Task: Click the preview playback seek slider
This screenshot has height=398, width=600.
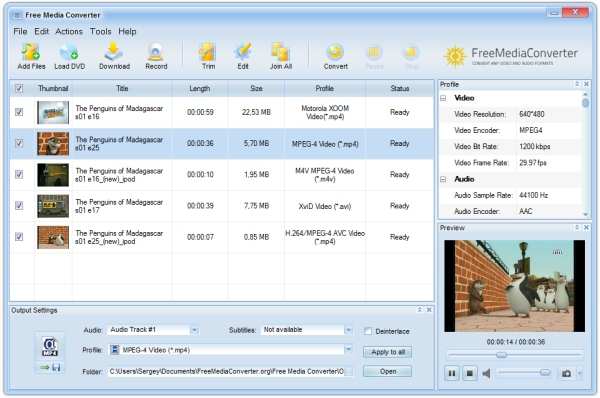Action: coord(515,355)
